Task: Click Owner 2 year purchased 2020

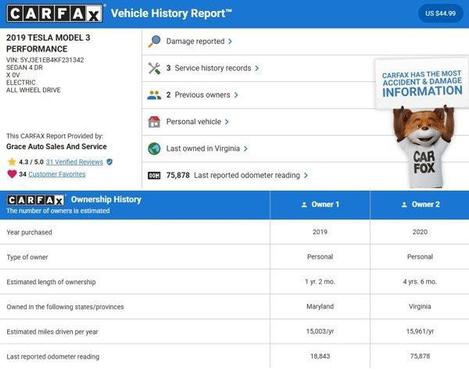Action: [420, 232]
